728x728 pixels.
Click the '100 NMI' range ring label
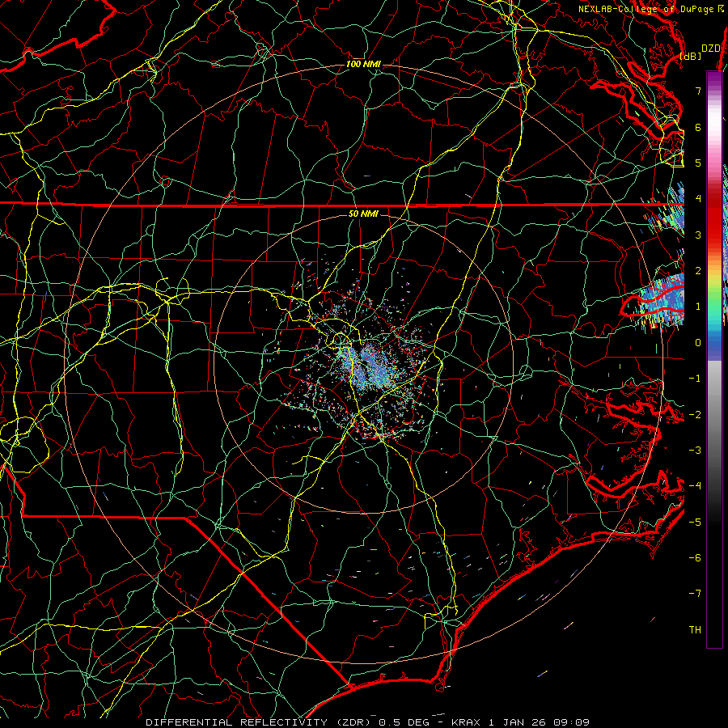pyautogui.click(x=363, y=64)
